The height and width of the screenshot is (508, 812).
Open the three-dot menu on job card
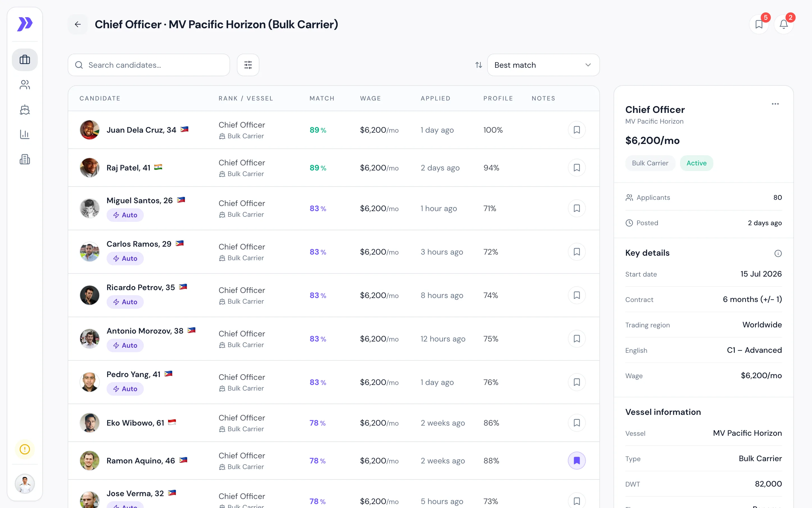[x=775, y=104]
